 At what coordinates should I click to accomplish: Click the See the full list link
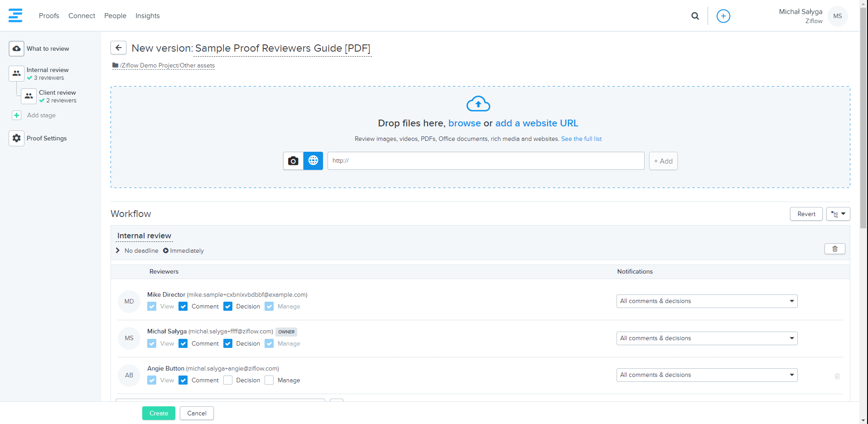coord(581,139)
